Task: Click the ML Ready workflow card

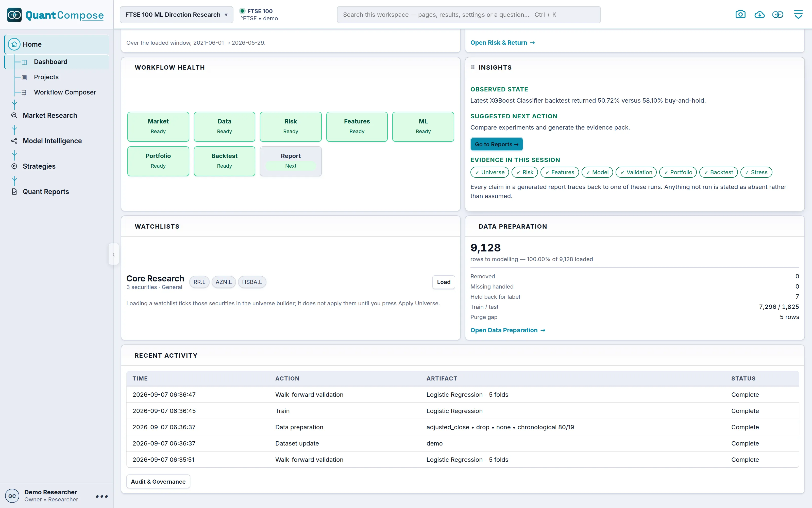Action: (x=423, y=127)
